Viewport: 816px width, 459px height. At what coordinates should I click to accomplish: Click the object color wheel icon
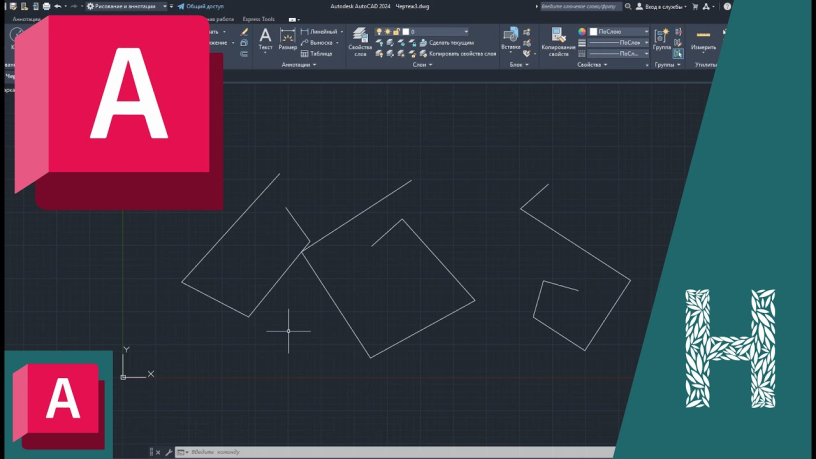coord(582,32)
